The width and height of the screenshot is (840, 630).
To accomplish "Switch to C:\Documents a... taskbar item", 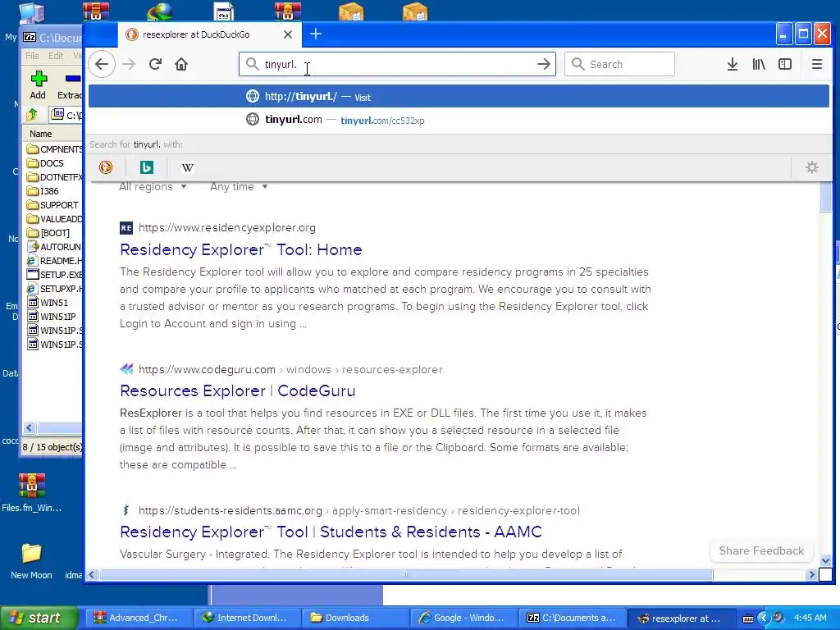I will tap(570, 618).
